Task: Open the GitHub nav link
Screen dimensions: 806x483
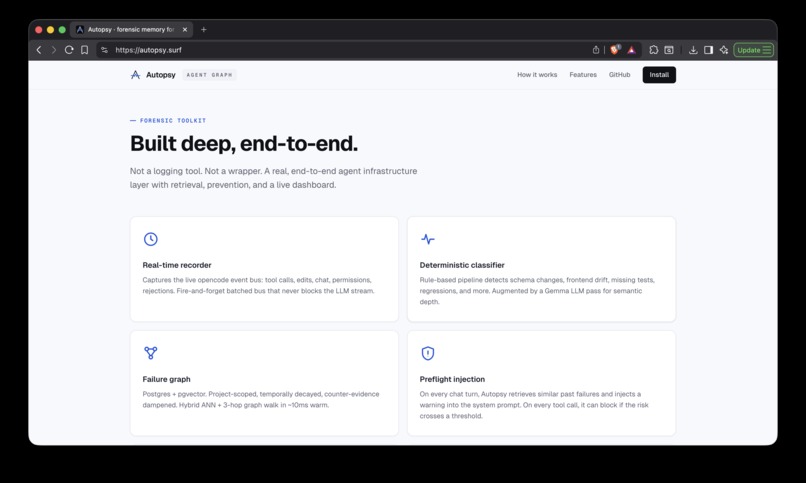Action: tap(619, 75)
